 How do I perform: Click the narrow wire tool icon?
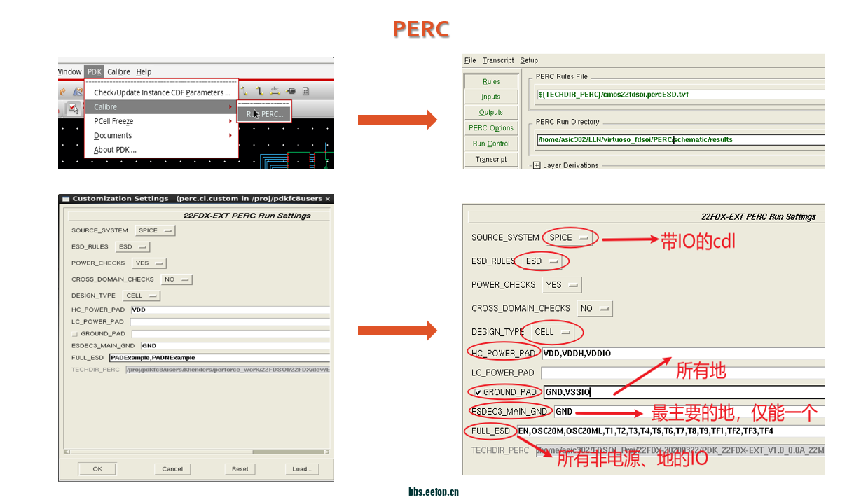pyautogui.click(x=244, y=90)
